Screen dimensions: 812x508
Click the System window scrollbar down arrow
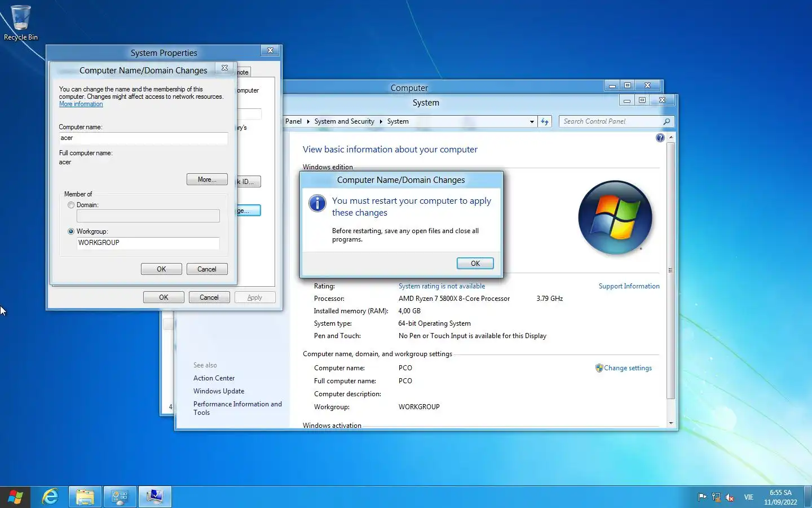click(670, 423)
